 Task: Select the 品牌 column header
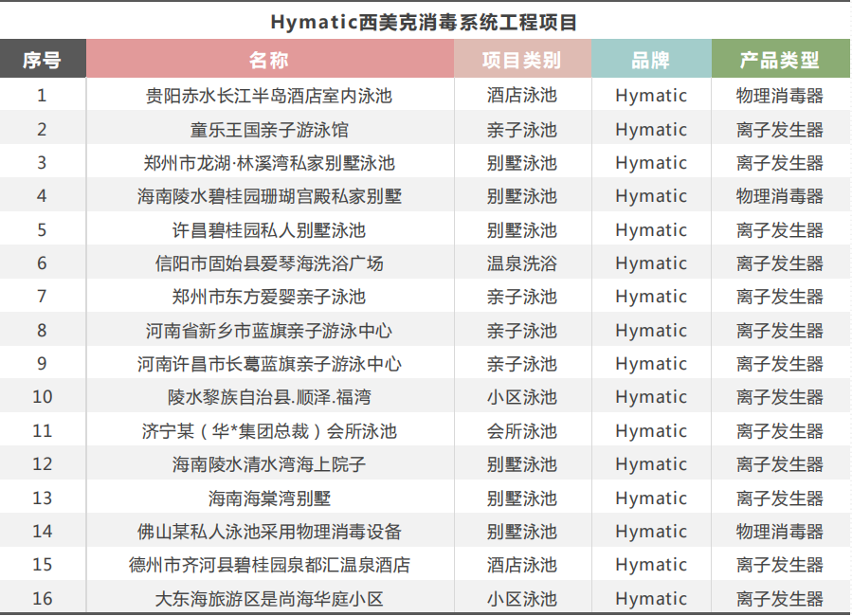651,59
